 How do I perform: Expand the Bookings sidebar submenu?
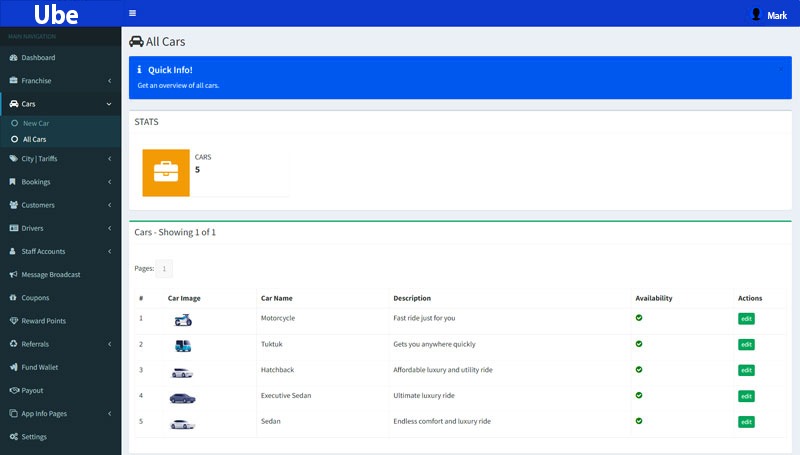[60, 182]
